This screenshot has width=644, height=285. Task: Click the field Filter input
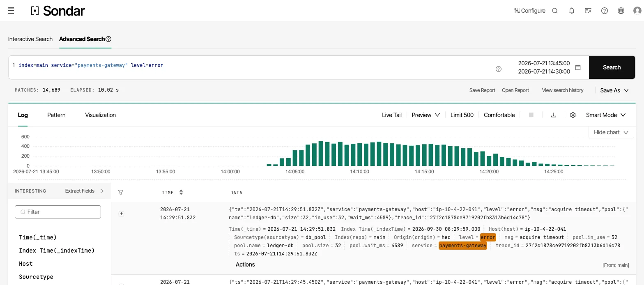point(58,212)
